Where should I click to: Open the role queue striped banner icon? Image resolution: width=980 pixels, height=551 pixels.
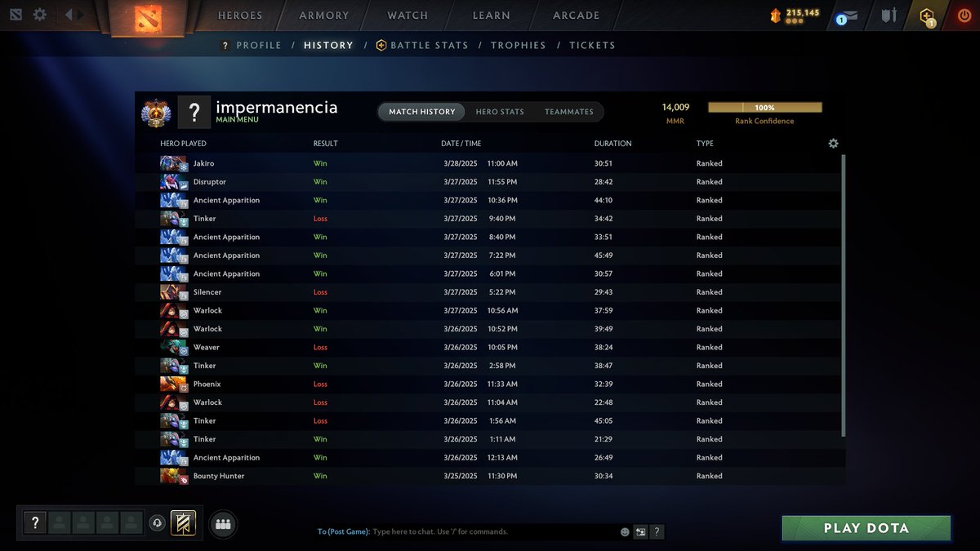183,522
